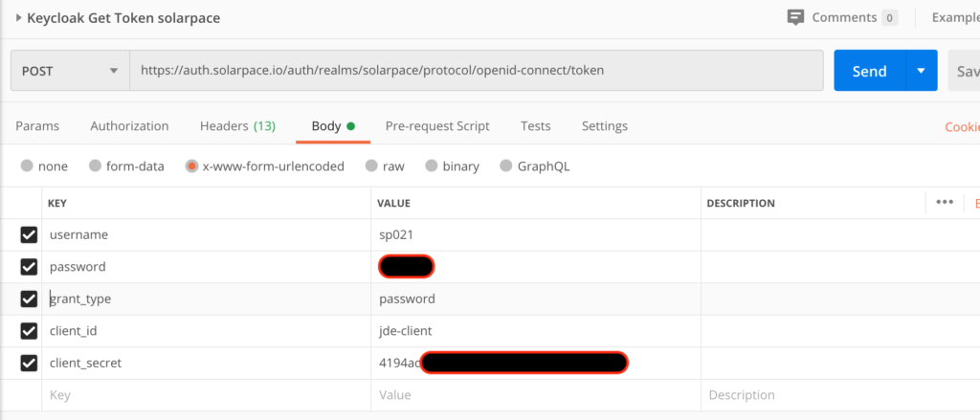Open the Comments speech bubble icon
The height and width of the screenshot is (420, 980).
[x=795, y=17]
